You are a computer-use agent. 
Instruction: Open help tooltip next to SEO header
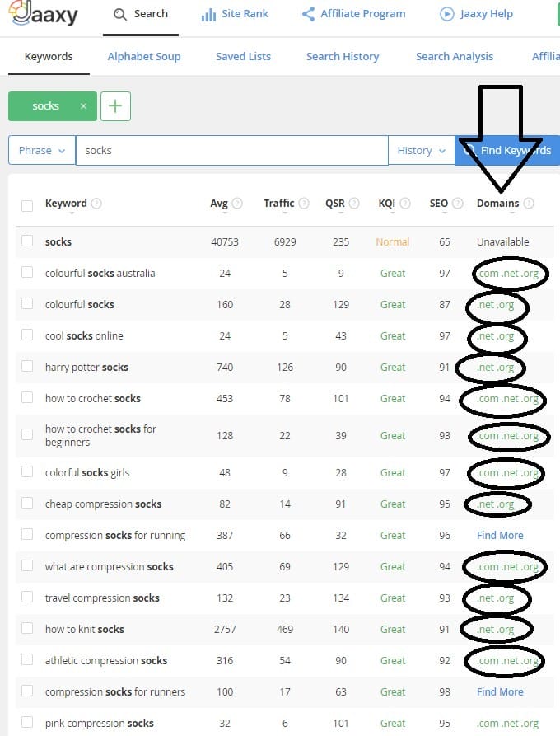[x=458, y=204]
